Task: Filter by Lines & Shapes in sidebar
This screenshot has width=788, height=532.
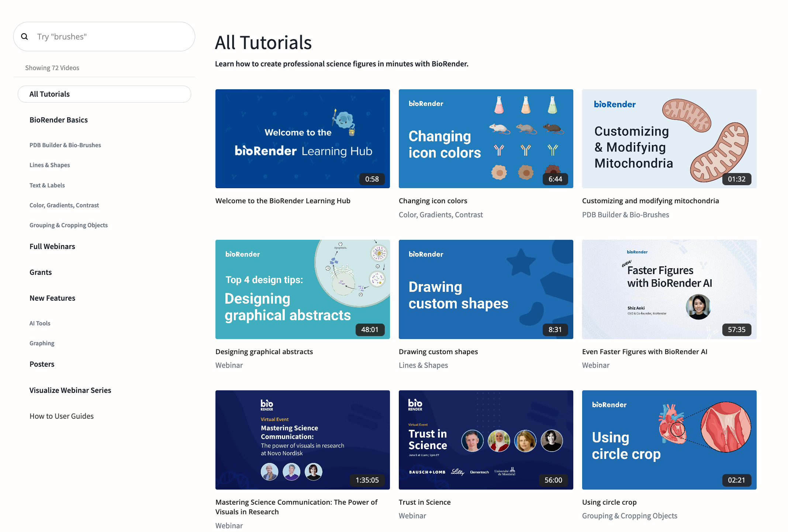Action: [x=50, y=165]
